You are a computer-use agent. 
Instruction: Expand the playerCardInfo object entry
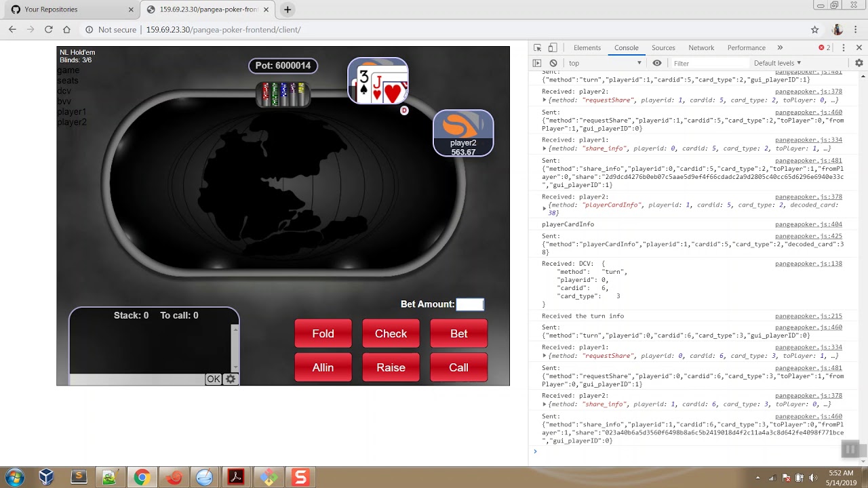point(545,209)
